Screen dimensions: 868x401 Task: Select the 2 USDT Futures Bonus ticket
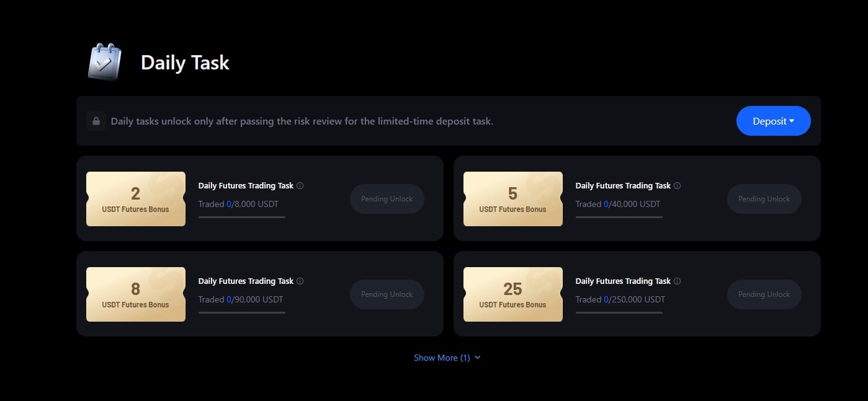tap(136, 199)
